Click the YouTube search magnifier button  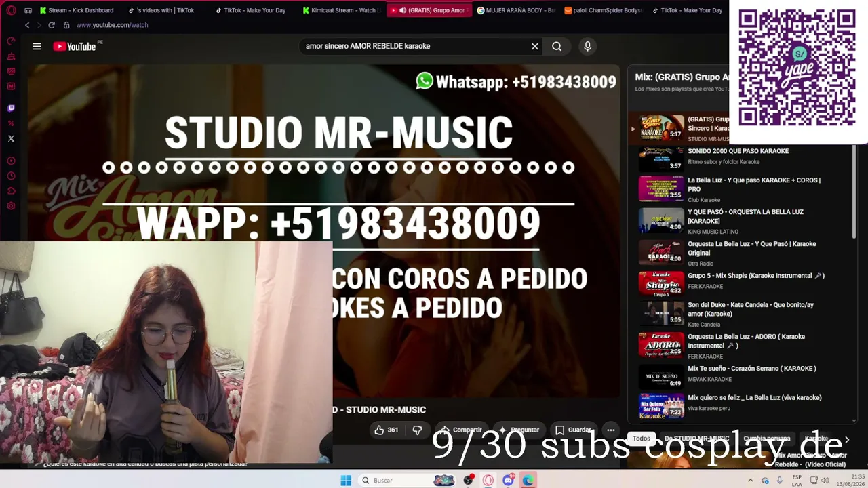(557, 46)
